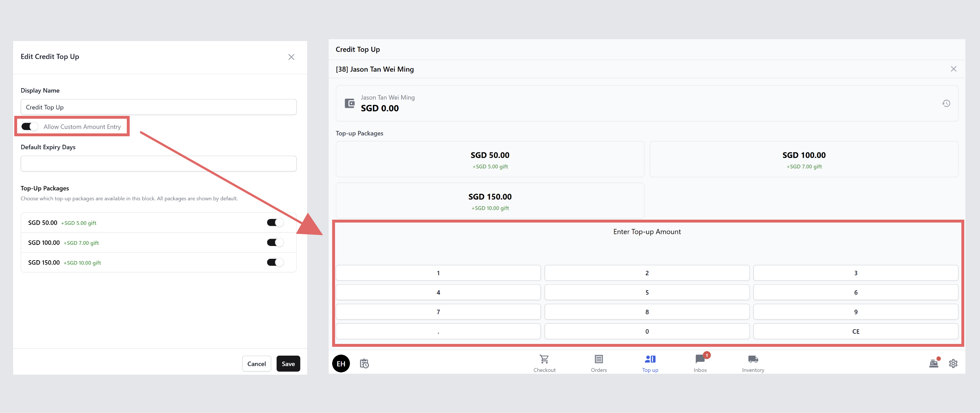Disable the SGD 50.00 package toggle
This screenshot has width=980, height=413.
pos(275,223)
